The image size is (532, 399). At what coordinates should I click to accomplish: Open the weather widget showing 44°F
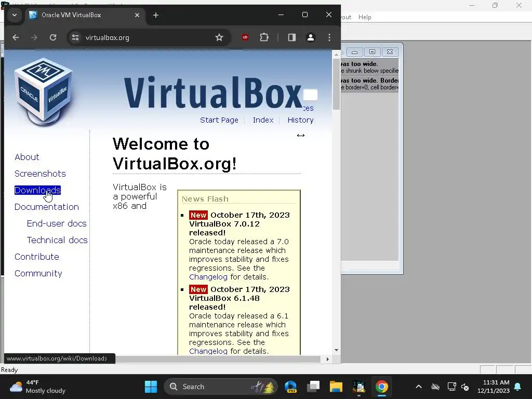(x=37, y=387)
